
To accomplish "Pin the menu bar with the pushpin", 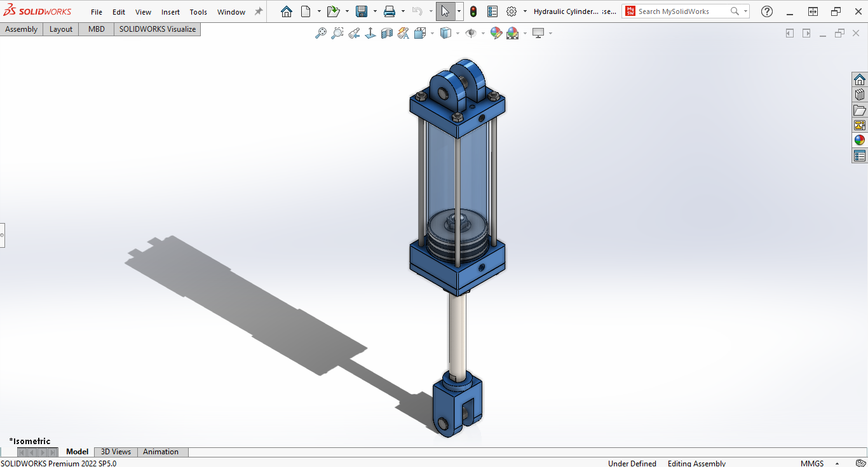I will click(259, 11).
